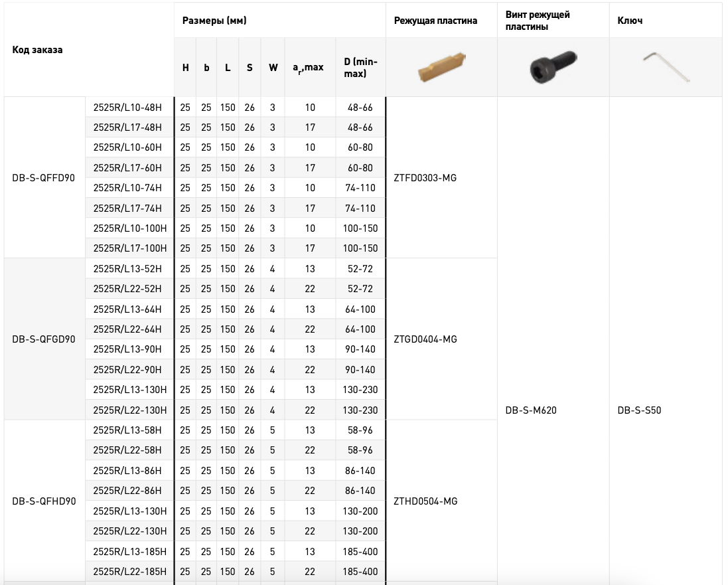728x585 pixels.
Task: Click the ZTGD0404-MG insert name
Action: coord(425,339)
